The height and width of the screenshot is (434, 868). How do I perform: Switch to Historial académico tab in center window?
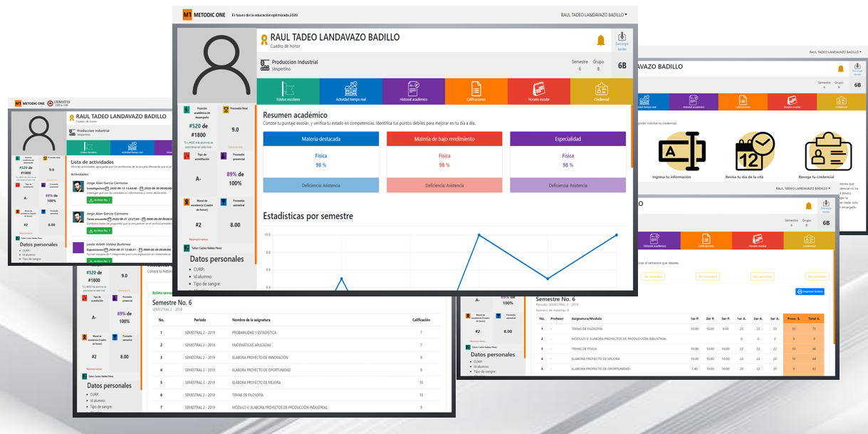[413, 91]
